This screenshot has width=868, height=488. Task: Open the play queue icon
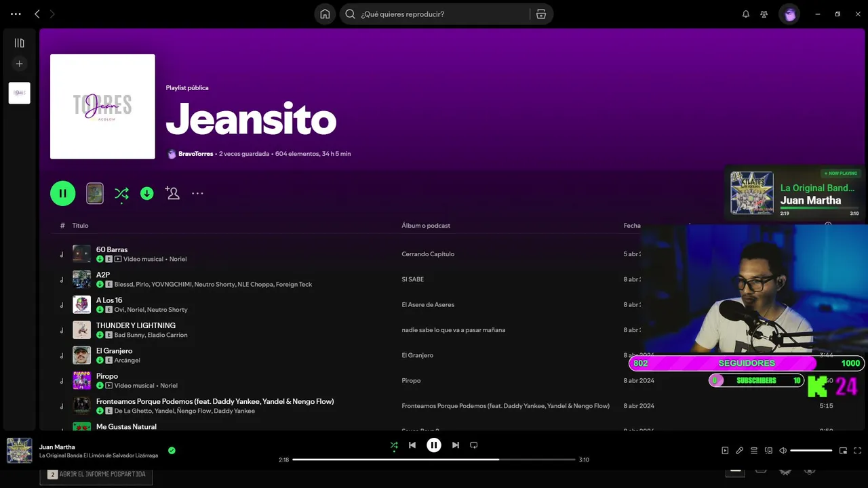[x=754, y=451]
